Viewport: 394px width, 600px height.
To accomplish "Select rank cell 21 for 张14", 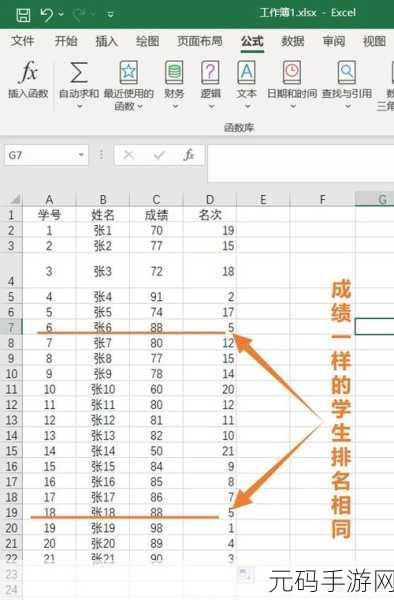I will coord(210,451).
